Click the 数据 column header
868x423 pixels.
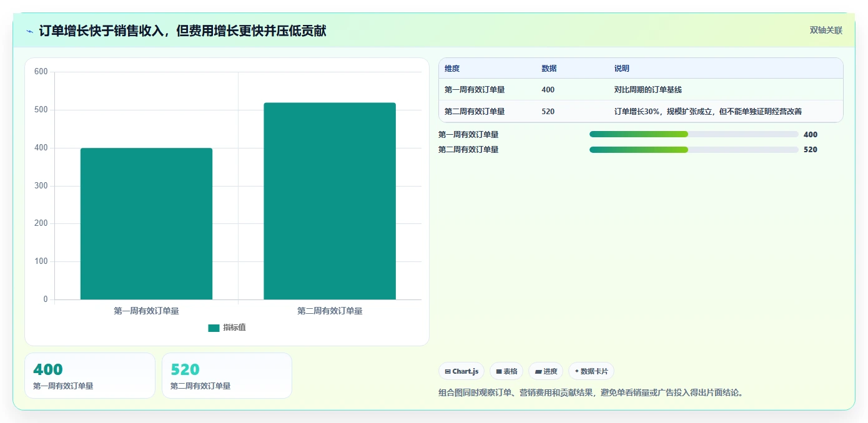point(549,69)
